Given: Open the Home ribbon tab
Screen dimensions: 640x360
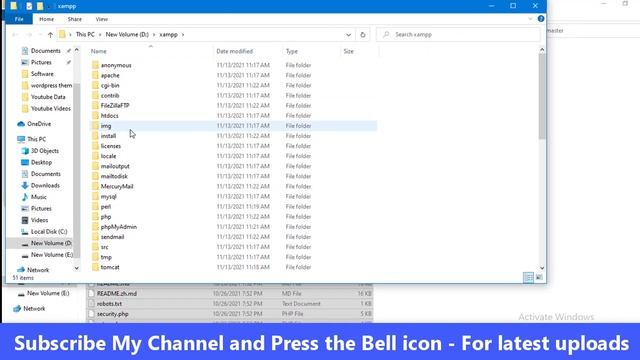Looking at the screenshot, I should (x=47, y=19).
